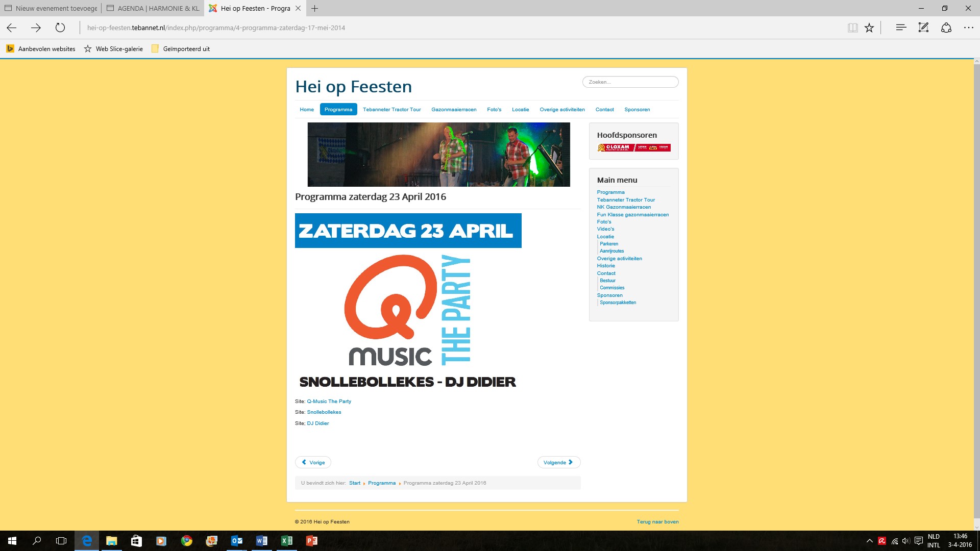Open DJ Didier site link

click(x=318, y=423)
